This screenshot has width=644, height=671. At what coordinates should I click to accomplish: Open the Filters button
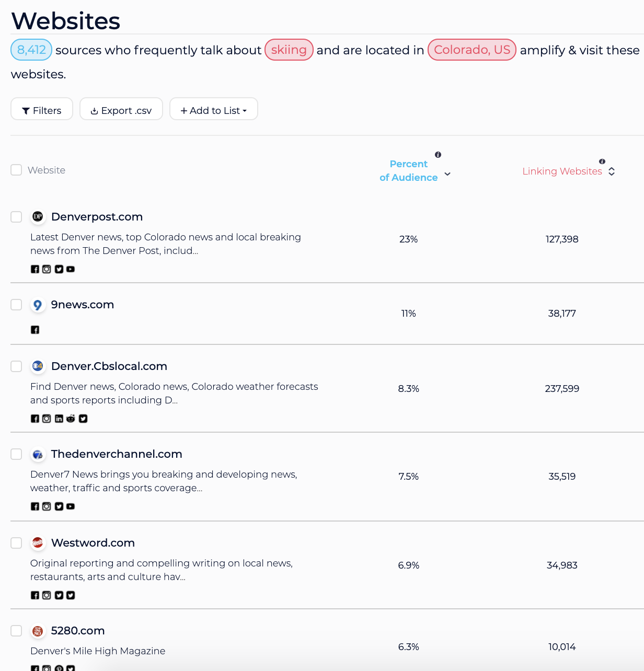pos(42,109)
